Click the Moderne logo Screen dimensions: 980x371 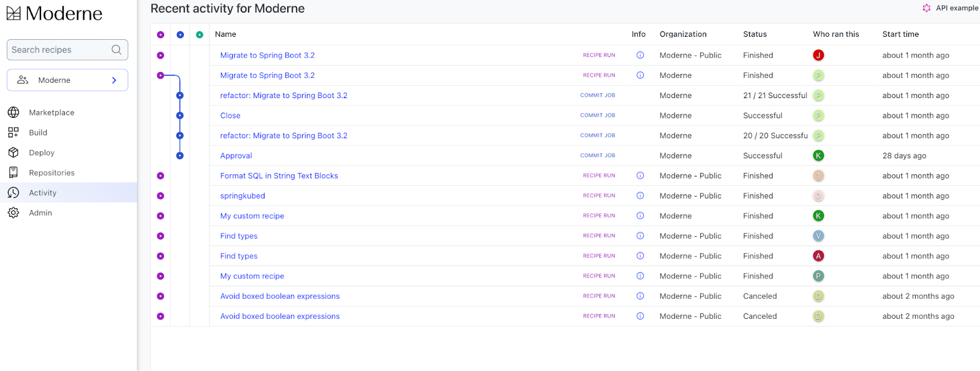tap(55, 13)
